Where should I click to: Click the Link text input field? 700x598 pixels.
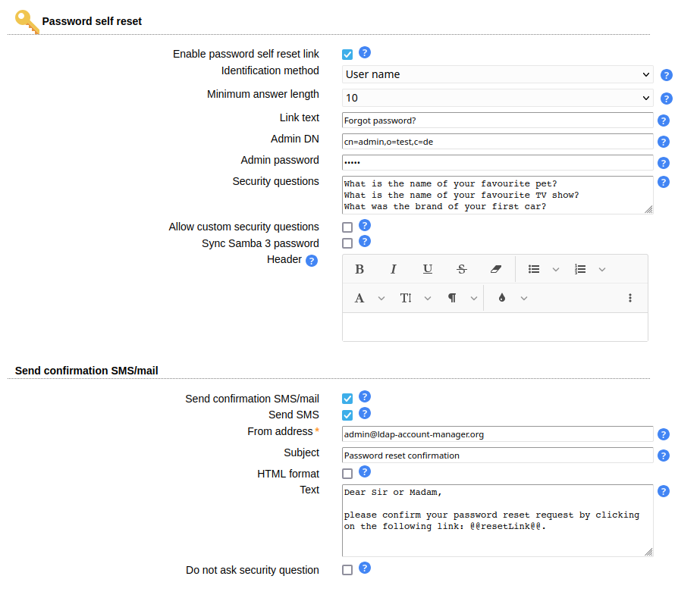(x=498, y=121)
